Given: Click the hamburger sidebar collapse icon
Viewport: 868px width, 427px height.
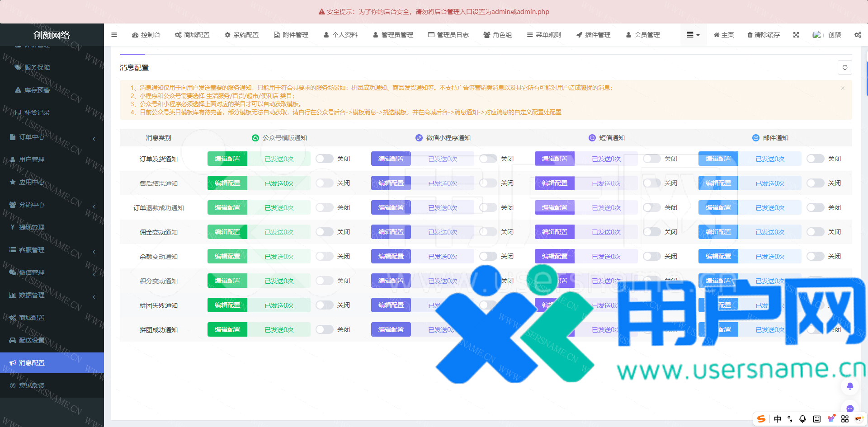Looking at the screenshot, I should 114,35.
